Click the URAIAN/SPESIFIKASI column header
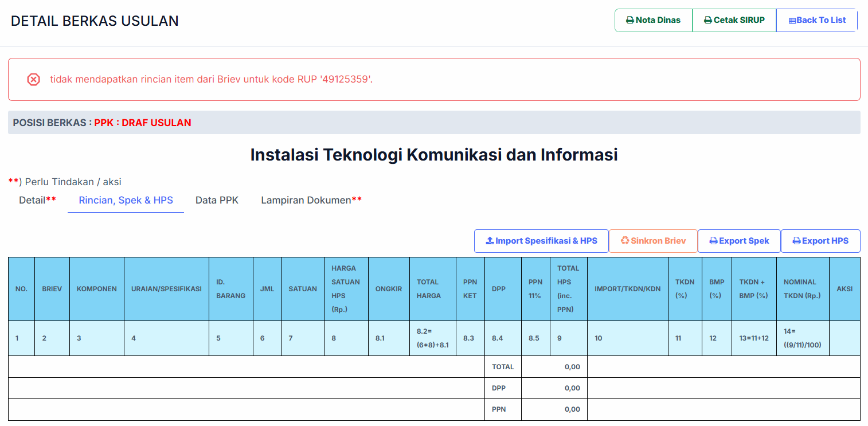This screenshot has height=426, width=868. pyautogui.click(x=166, y=289)
